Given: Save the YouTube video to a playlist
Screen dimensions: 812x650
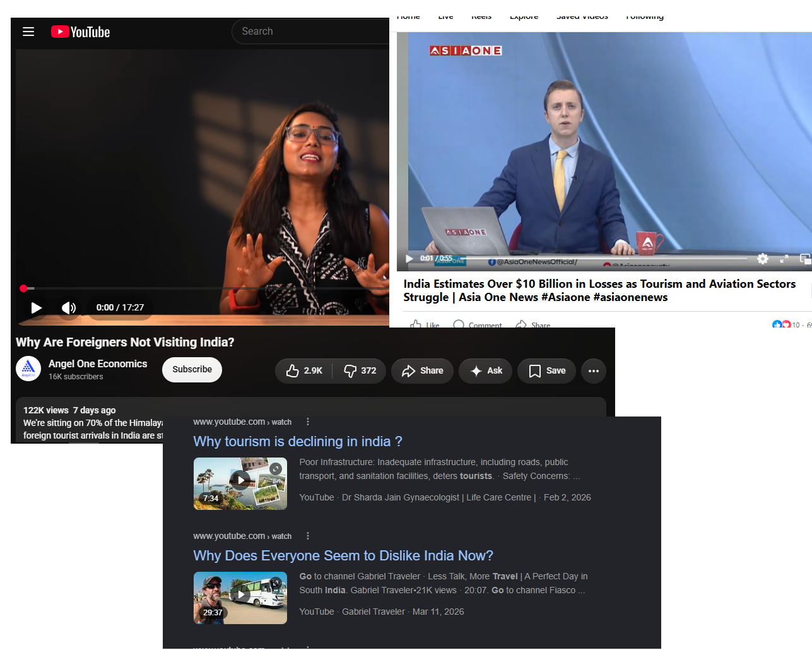Looking at the screenshot, I should (546, 370).
